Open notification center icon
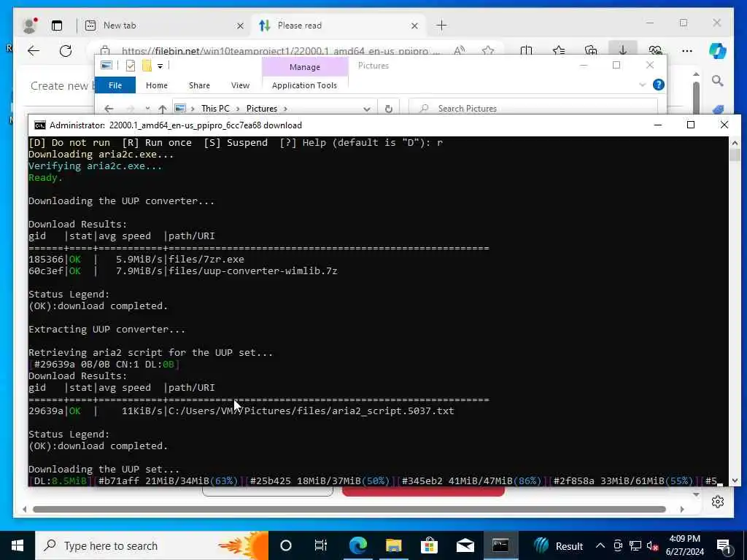Screen dimensions: 747x560 pos(724,547)
